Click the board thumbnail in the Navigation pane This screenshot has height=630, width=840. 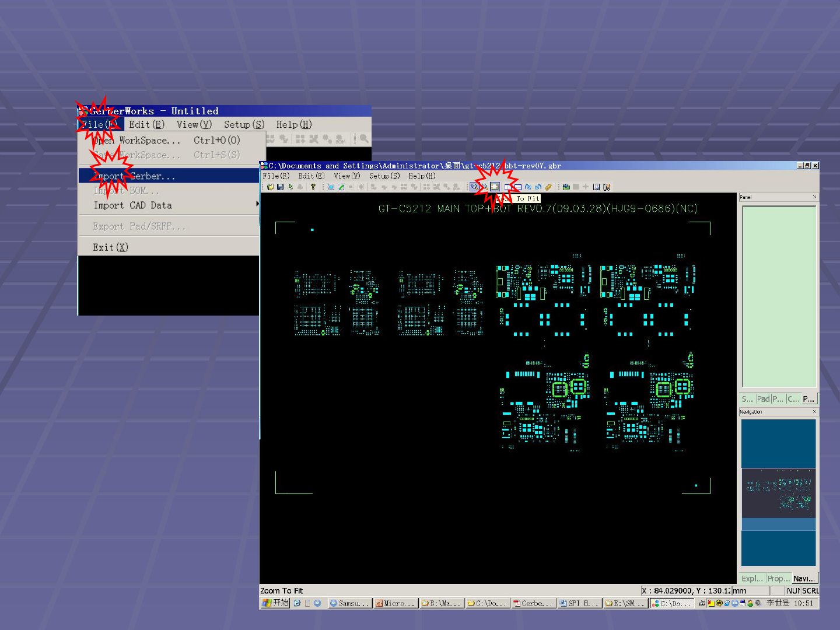coord(779,493)
